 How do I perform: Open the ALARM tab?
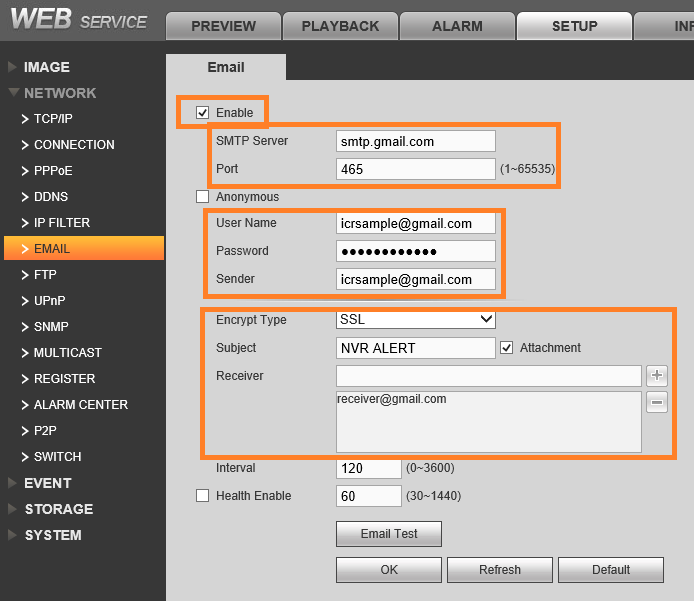(457, 26)
